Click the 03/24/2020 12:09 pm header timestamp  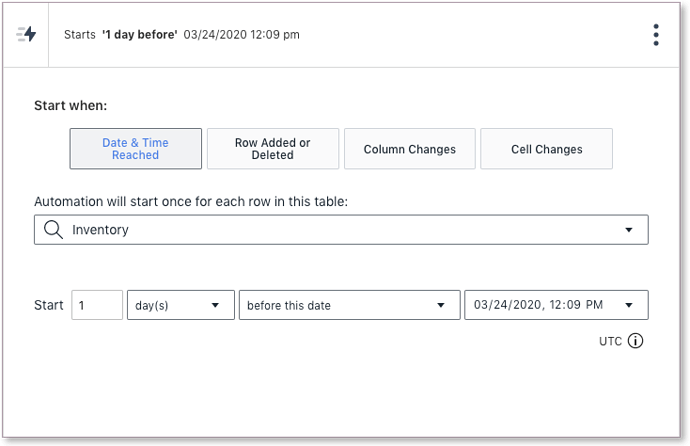241,35
